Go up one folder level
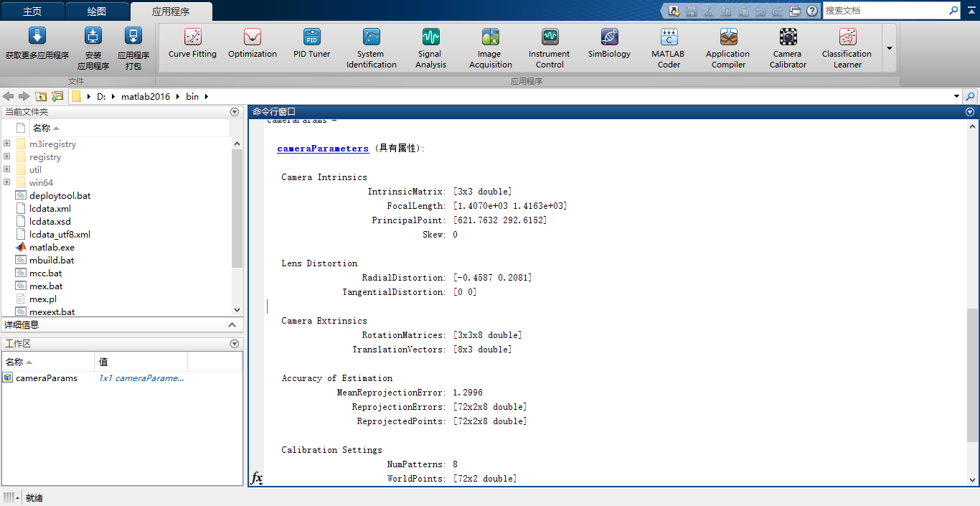 (x=41, y=96)
